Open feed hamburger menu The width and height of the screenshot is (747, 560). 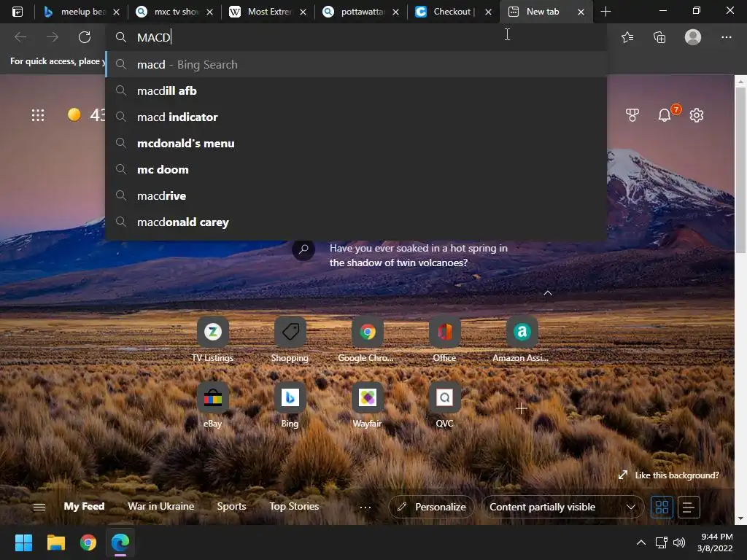point(39,507)
